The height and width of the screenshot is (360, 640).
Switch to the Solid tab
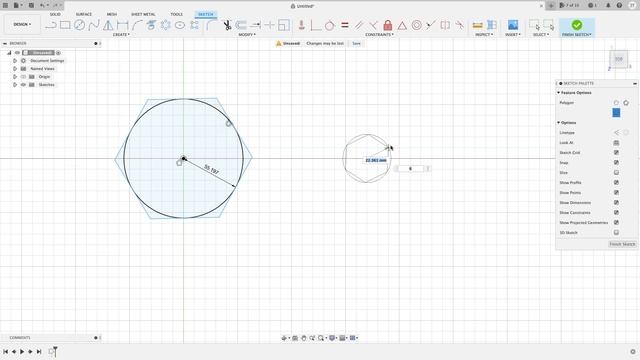click(x=55, y=14)
